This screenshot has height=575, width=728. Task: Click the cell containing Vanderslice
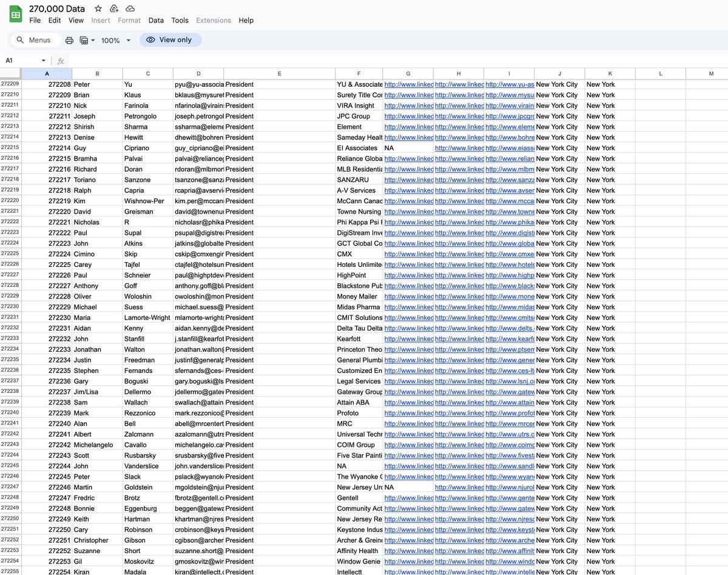[x=147, y=466]
